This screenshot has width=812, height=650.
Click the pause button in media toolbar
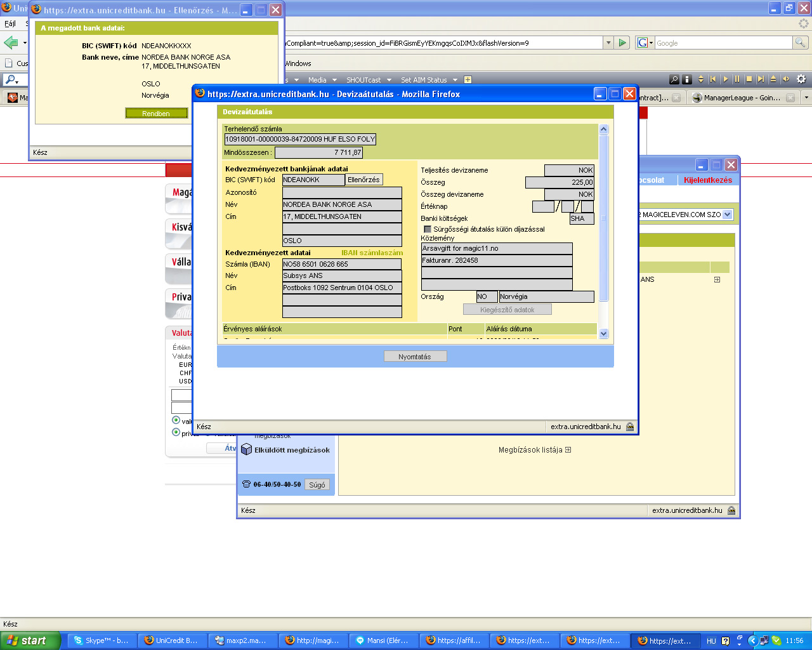(737, 79)
